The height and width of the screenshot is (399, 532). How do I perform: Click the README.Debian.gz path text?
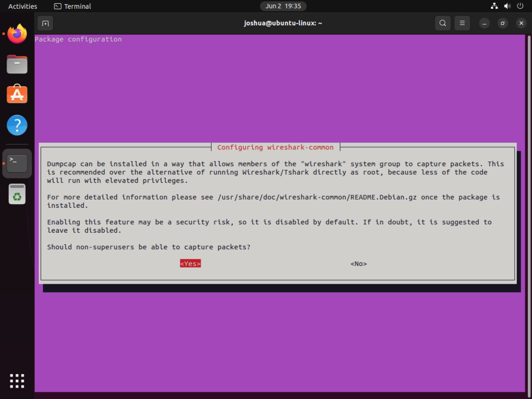tap(317, 197)
